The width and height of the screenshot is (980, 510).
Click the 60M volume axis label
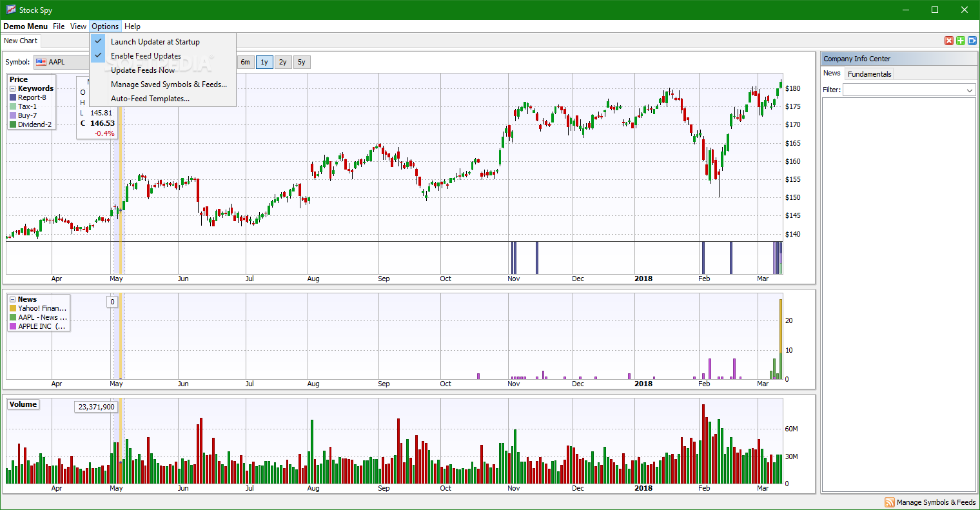pos(791,429)
